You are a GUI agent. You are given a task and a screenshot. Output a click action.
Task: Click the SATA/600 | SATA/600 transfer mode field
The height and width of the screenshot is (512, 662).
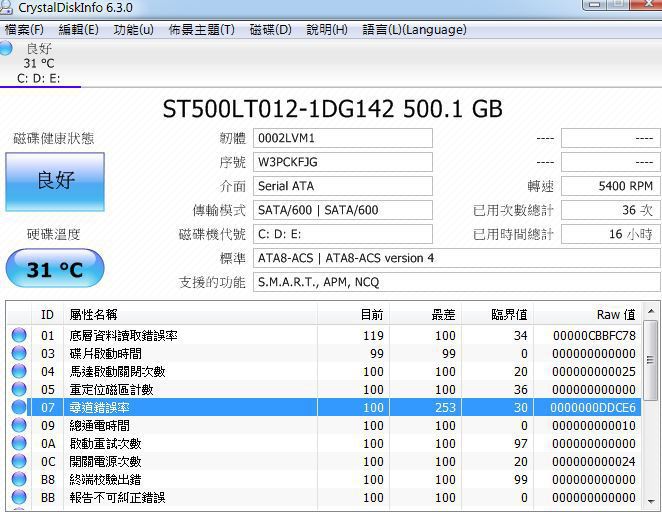point(343,210)
